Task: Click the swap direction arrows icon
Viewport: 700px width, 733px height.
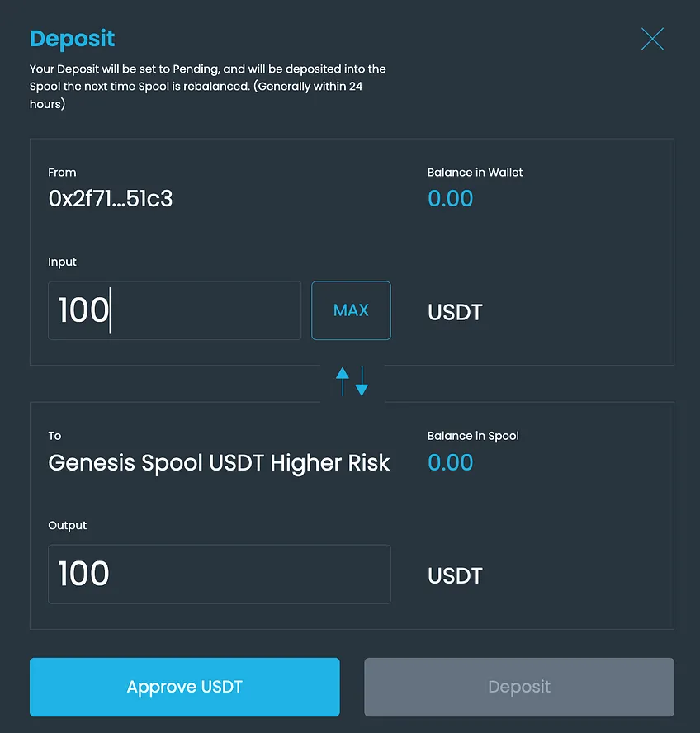Action: (352, 381)
